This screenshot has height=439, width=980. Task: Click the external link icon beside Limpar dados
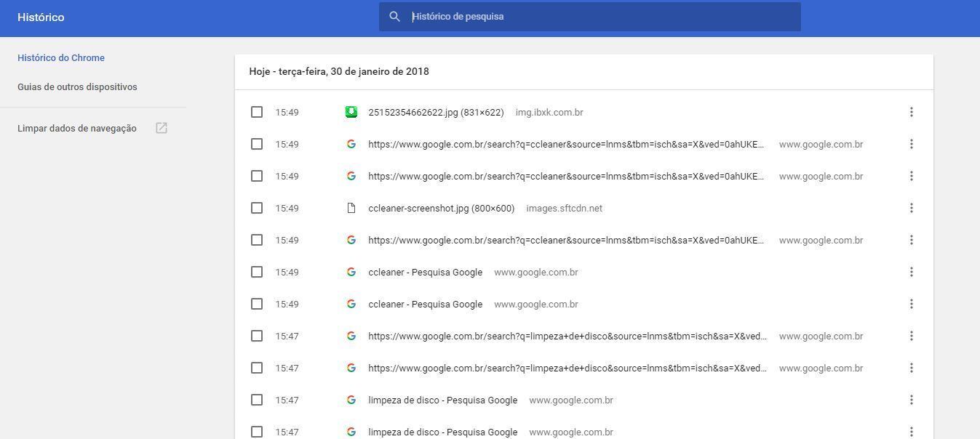(162, 128)
